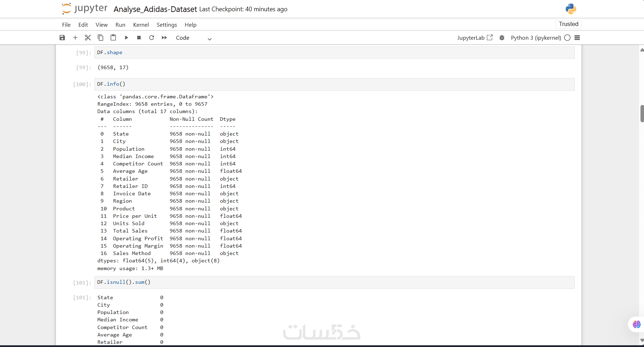Copy the selected cell

[x=101, y=38]
